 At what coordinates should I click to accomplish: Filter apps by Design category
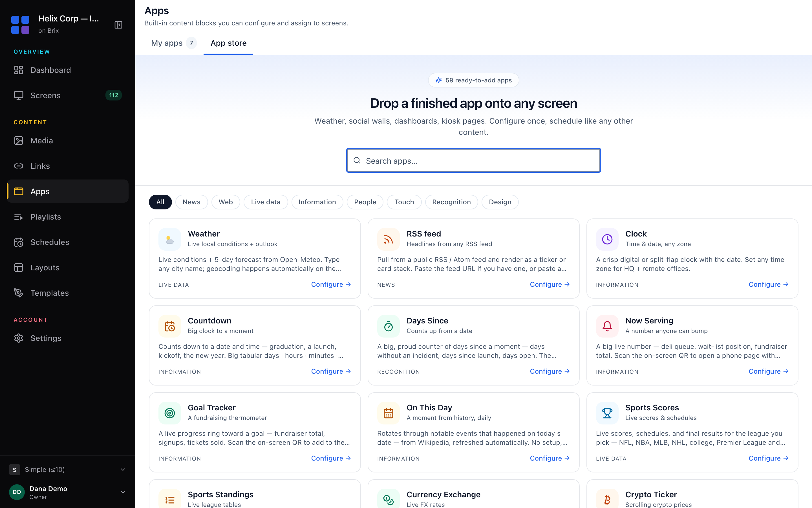click(500, 202)
